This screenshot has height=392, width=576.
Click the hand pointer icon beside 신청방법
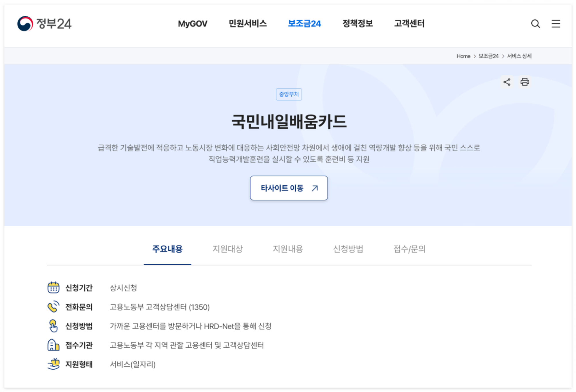click(53, 326)
